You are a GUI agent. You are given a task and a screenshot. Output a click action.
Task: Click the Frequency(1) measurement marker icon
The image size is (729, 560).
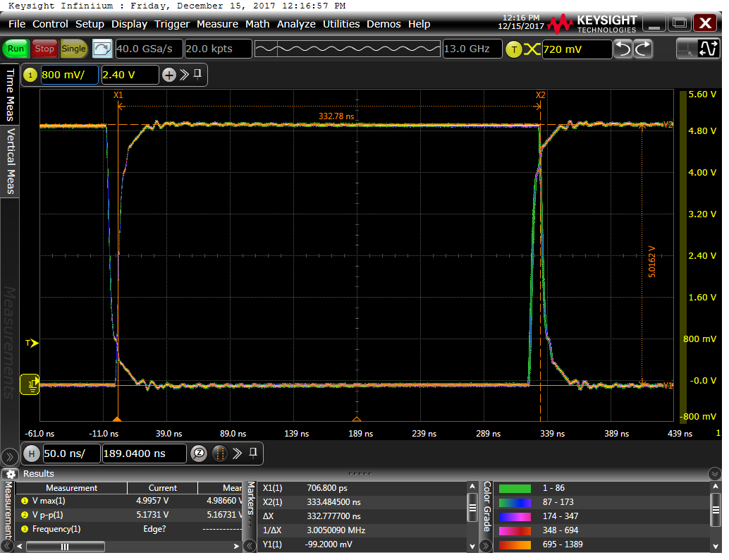[25, 529]
